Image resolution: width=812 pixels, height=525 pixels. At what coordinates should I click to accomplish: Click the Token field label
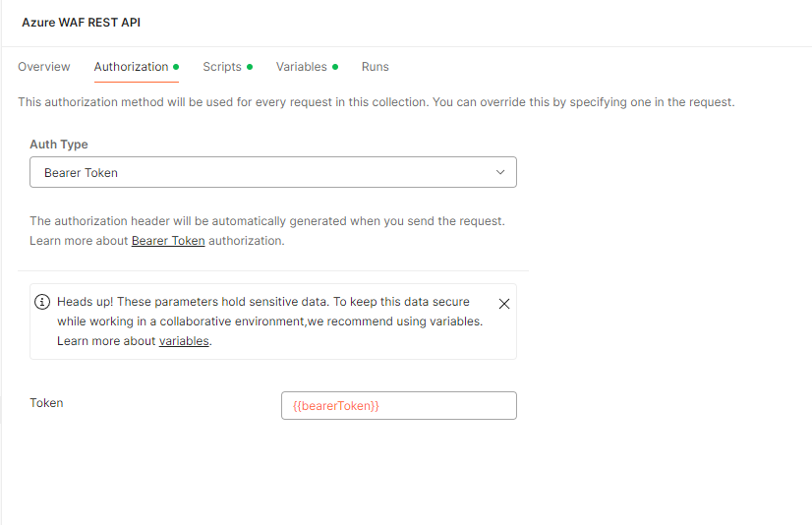point(46,403)
